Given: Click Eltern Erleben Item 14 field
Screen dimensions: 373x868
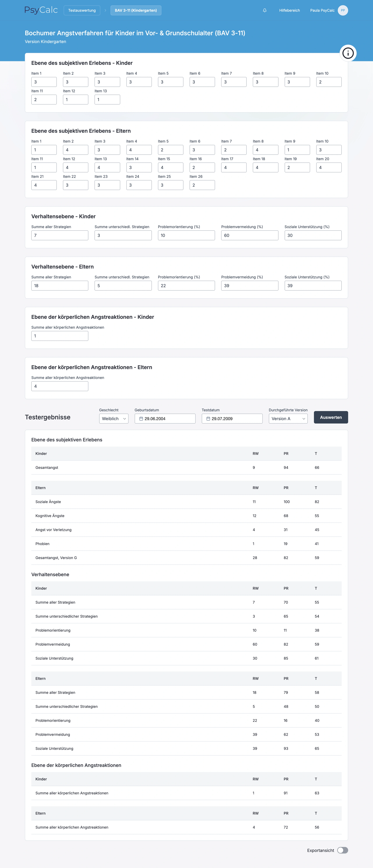Looking at the screenshot, I should pos(139,168).
